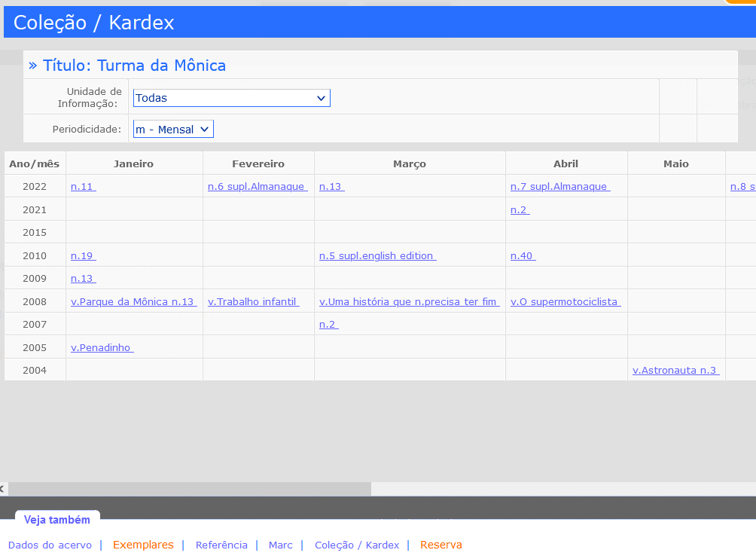Open v.Parque da Mônica n.13 link

133,302
